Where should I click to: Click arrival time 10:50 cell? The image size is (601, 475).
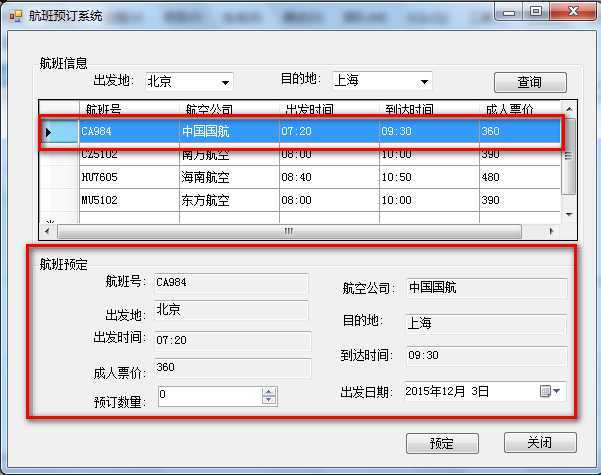tap(429, 177)
